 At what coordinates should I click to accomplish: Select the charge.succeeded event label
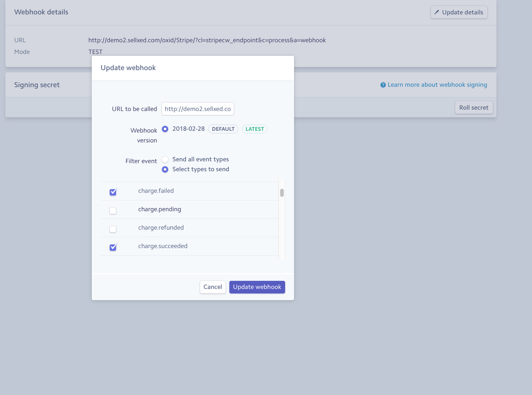click(x=163, y=246)
